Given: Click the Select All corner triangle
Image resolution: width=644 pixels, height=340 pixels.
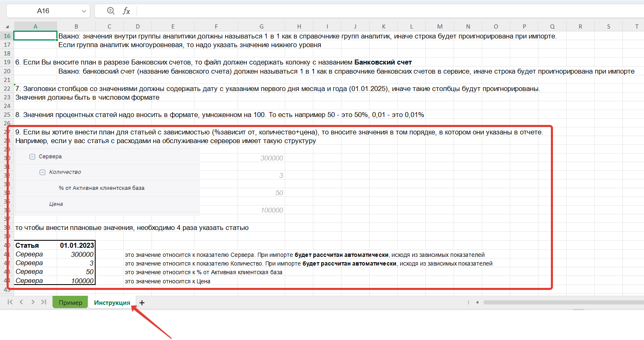Looking at the screenshot, I should click(x=7, y=26).
